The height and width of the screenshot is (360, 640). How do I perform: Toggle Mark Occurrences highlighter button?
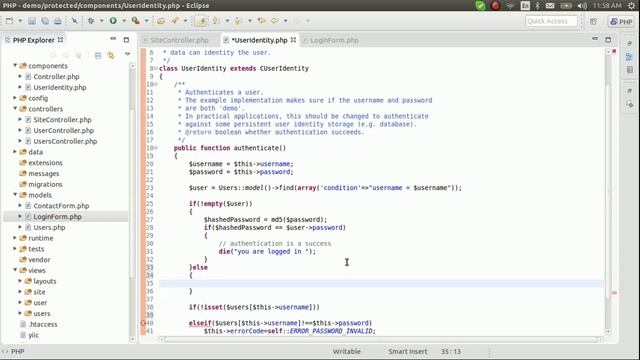pos(201,21)
